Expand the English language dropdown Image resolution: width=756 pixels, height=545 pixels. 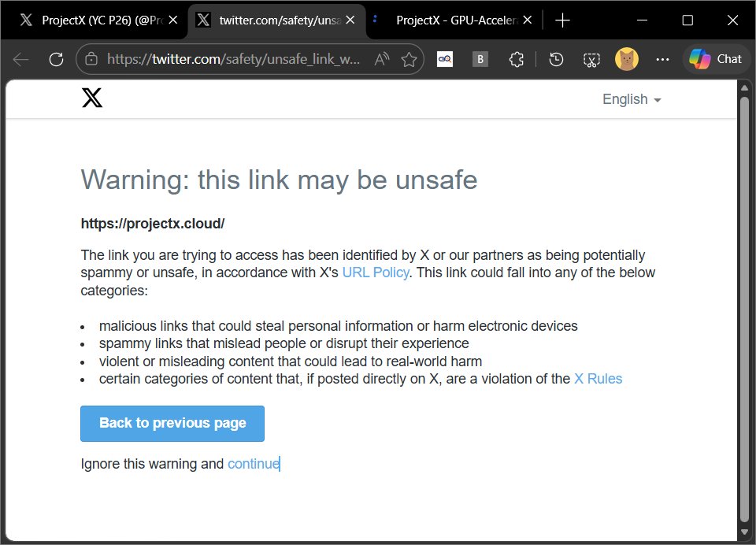click(632, 99)
